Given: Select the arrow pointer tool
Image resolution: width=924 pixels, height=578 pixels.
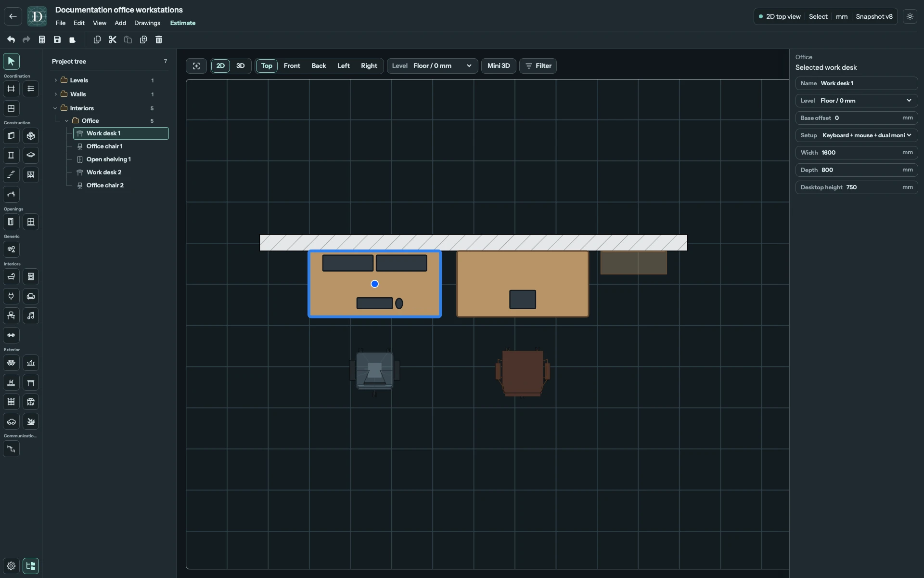Looking at the screenshot, I should (x=11, y=61).
